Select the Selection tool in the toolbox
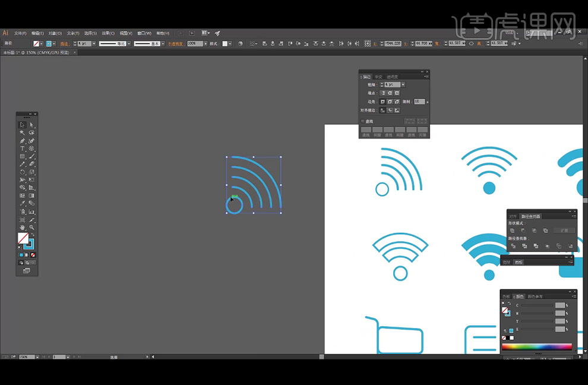Screen dimensions: 588x385 [23, 125]
